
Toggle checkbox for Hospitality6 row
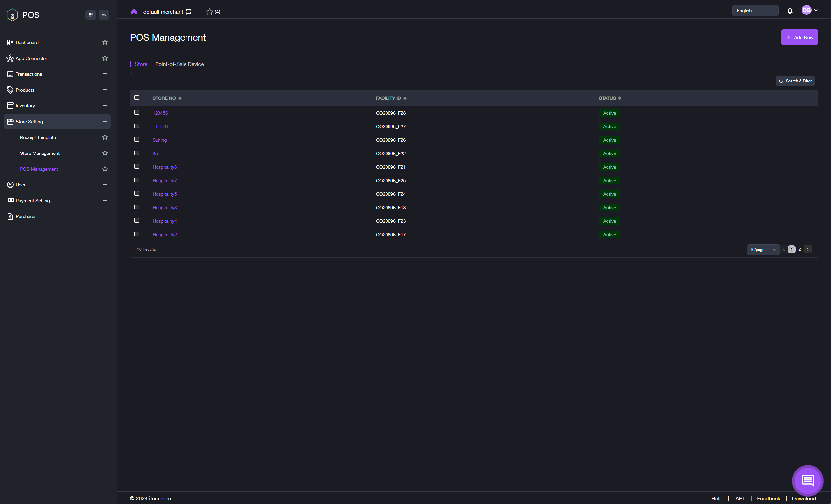(x=136, y=167)
